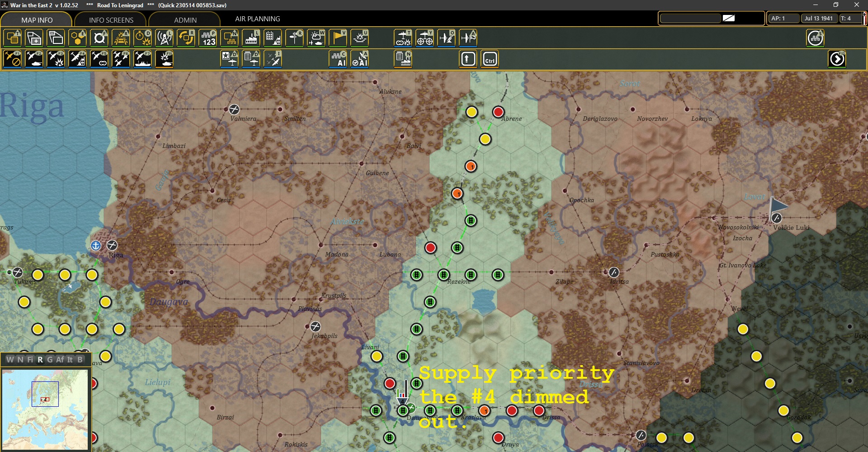Select the Af minimap filter

pos(60,360)
